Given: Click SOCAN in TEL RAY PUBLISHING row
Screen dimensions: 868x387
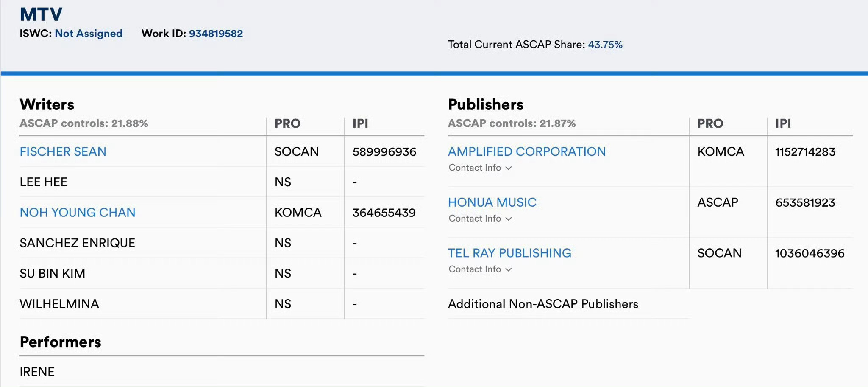Looking at the screenshot, I should (x=720, y=253).
